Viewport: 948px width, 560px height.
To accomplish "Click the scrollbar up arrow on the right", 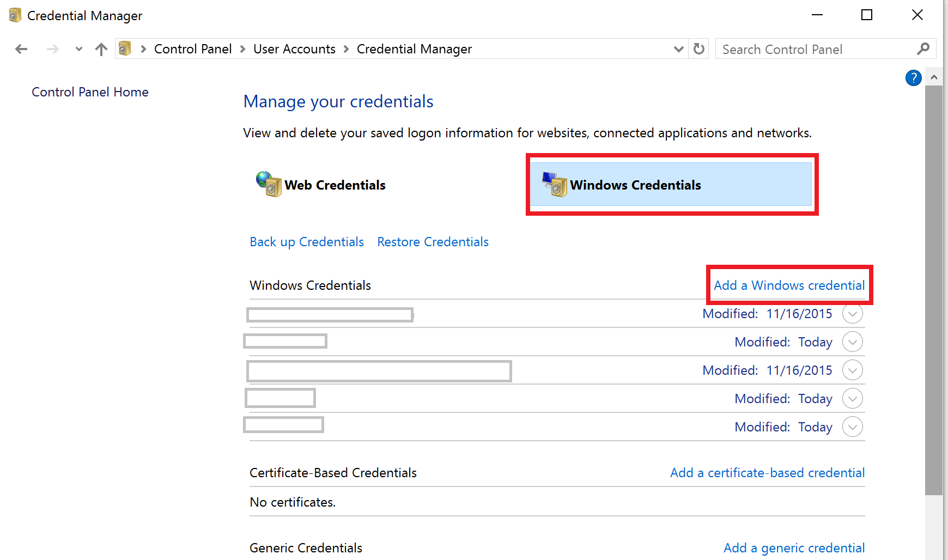I will point(935,76).
